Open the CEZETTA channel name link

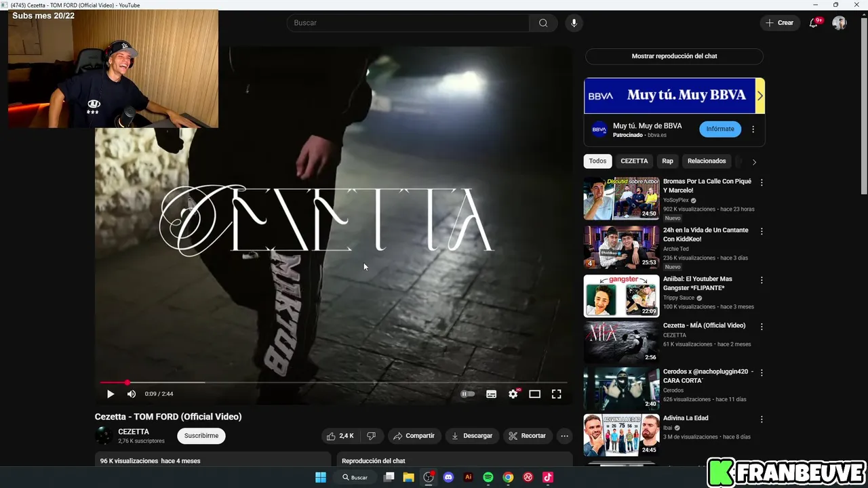tap(134, 432)
